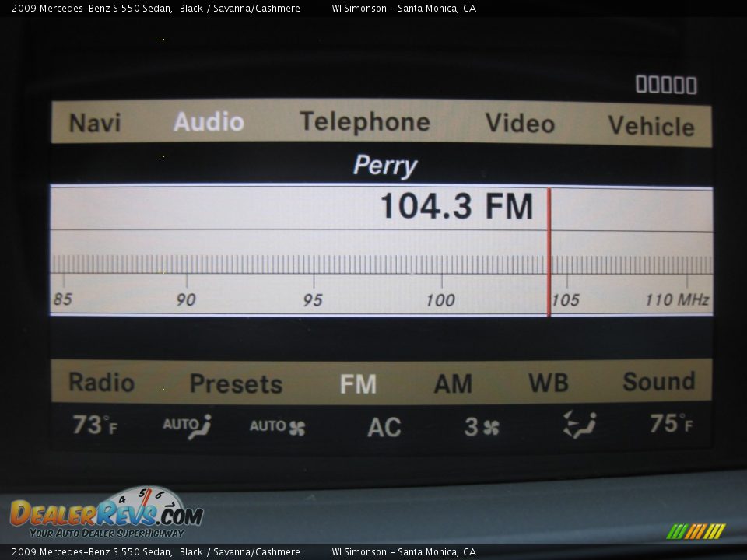
Task: Open the Vehicle menu
Action: pyautogui.click(x=651, y=126)
